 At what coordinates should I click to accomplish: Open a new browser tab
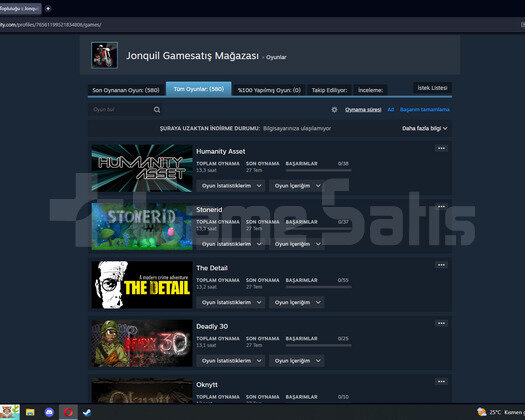click(x=48, y=8)
